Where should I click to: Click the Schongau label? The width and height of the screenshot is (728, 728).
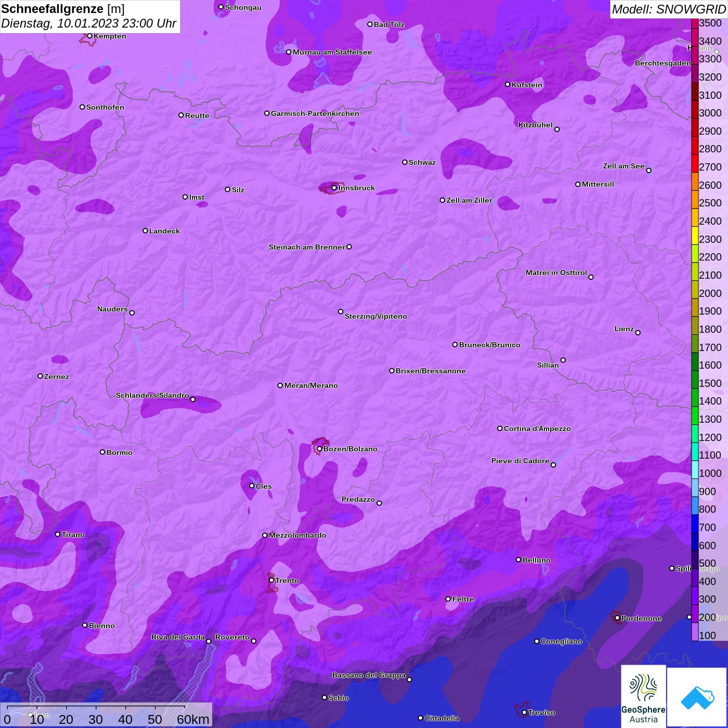tap(243, 7)
